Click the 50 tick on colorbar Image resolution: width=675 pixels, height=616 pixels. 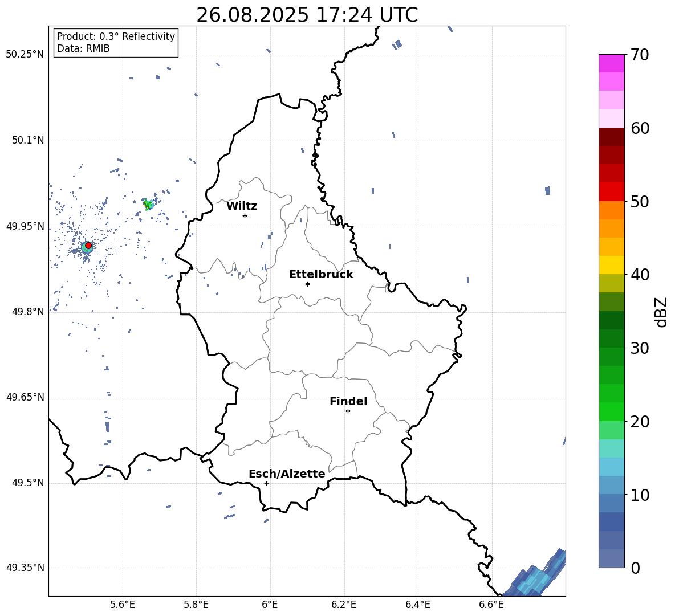coord(640,201)
